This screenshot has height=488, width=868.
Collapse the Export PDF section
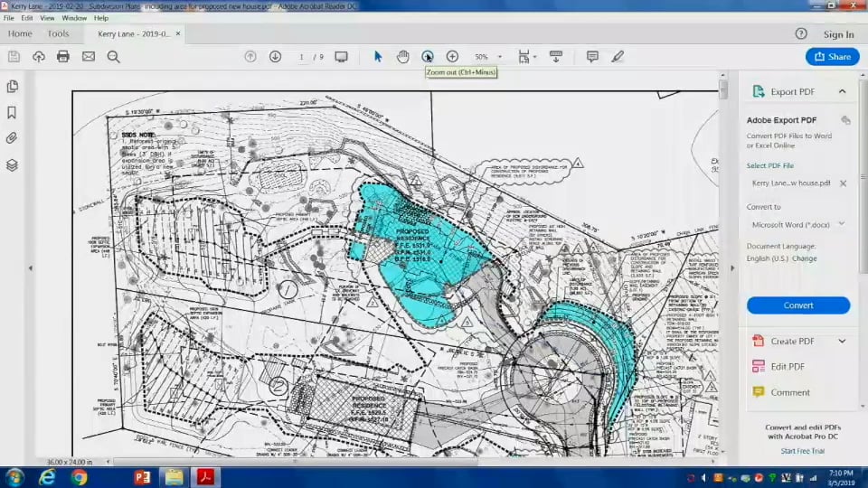tap(842, 91)
